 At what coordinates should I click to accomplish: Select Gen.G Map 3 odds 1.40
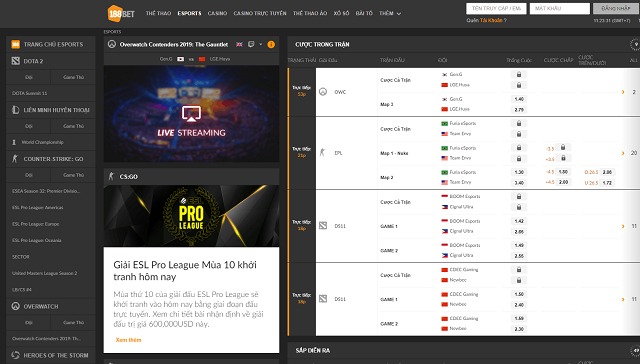click(x=519, y=99)
